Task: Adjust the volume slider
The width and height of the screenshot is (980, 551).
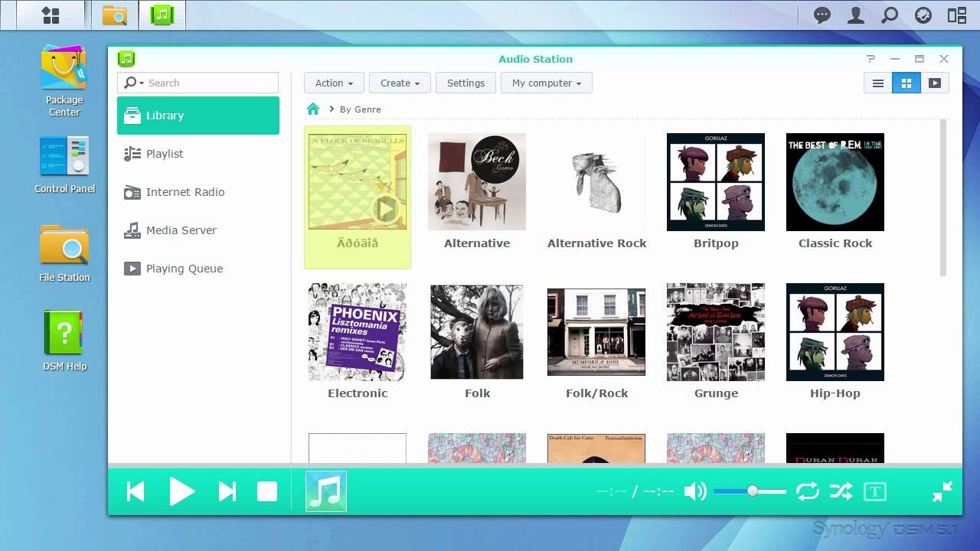Action: (x=750, y=491)
